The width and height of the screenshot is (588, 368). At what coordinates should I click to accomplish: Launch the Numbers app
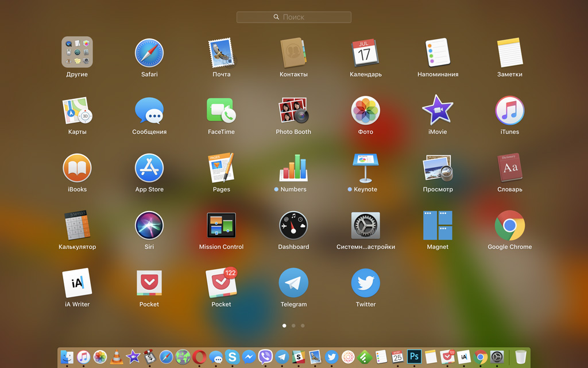click(293, 168)
